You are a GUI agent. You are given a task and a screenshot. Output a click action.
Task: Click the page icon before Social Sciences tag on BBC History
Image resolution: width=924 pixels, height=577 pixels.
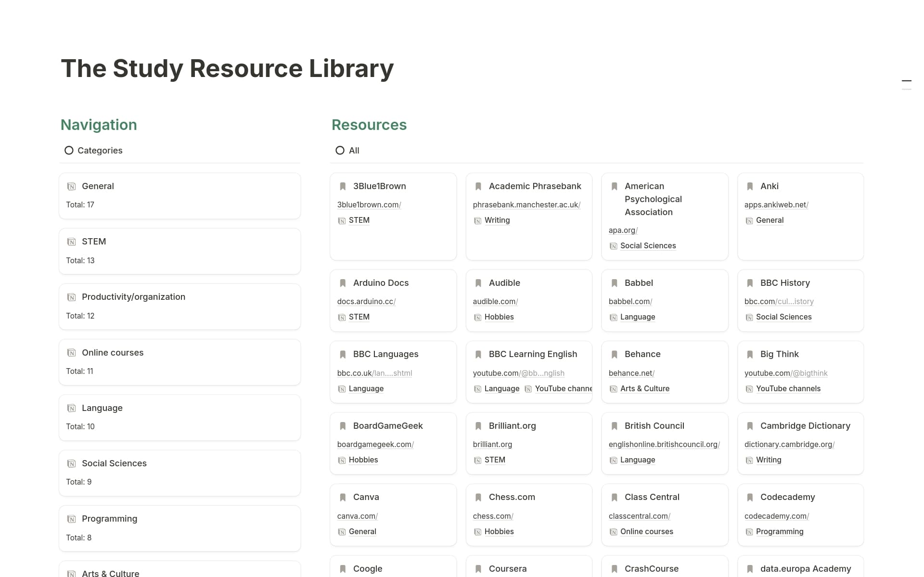[749, 317]
